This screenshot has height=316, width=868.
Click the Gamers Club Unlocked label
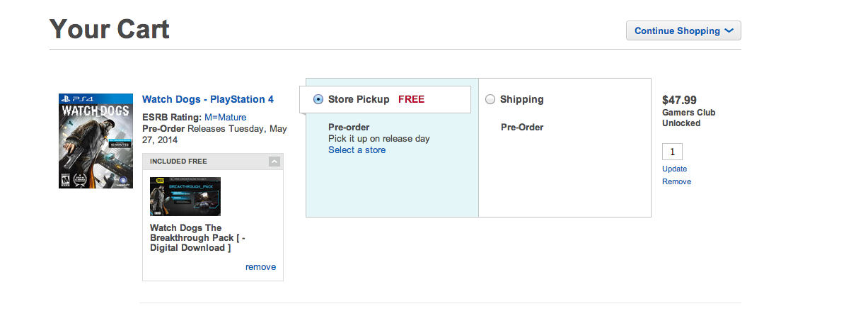click(688, 118)
